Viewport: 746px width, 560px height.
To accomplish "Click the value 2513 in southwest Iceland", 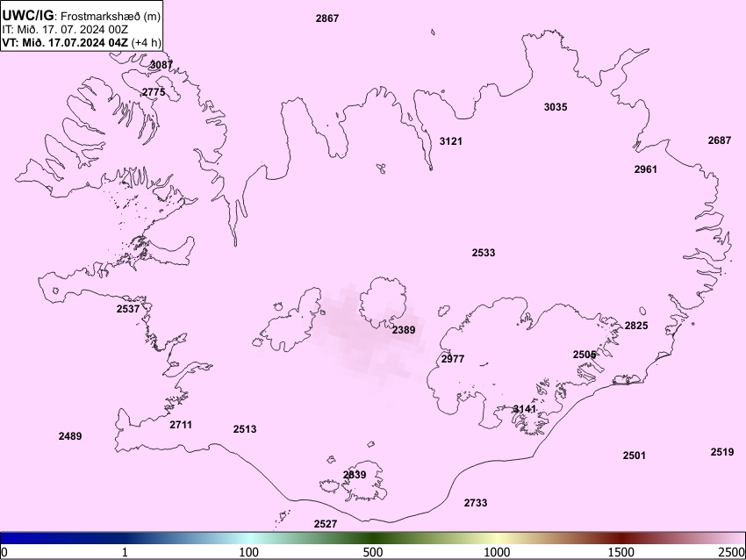I will 245,429.
